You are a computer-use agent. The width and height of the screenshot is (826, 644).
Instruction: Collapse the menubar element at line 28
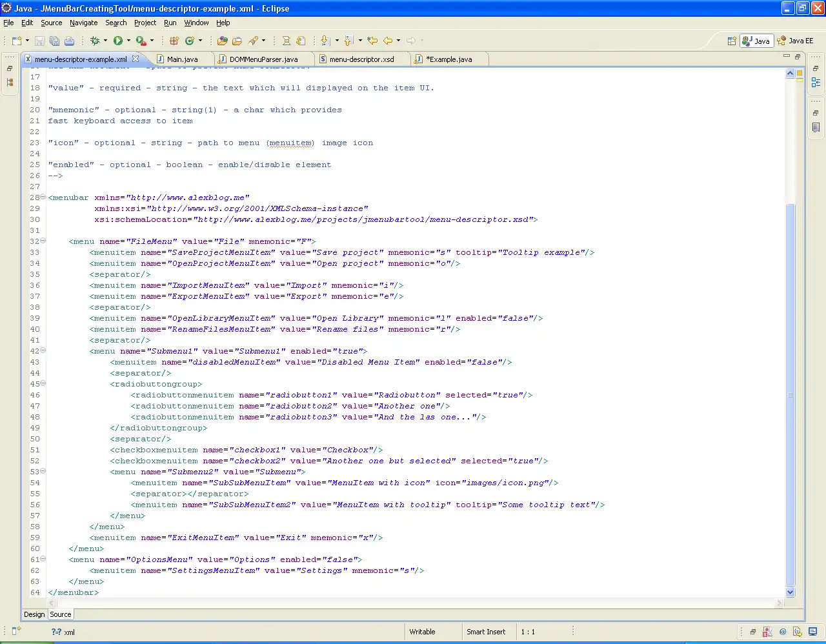43,197
